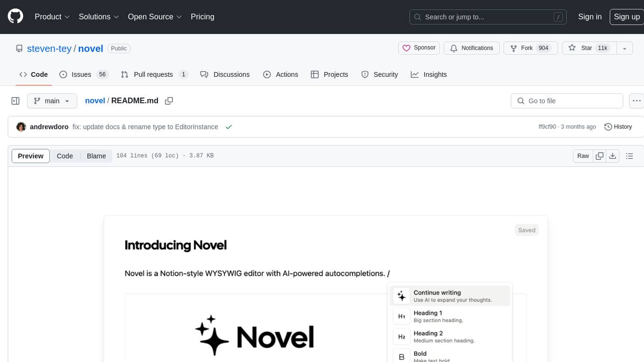Click the fork count 904
This screenshot has height=362, width=644.
pos(543,48)
